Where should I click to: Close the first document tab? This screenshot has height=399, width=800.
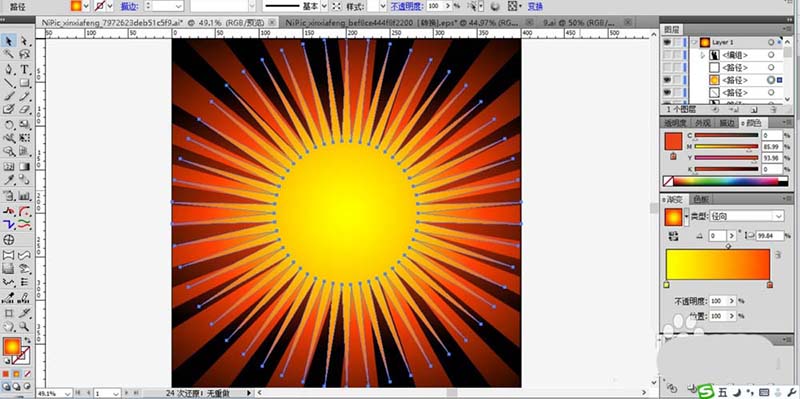272,22
